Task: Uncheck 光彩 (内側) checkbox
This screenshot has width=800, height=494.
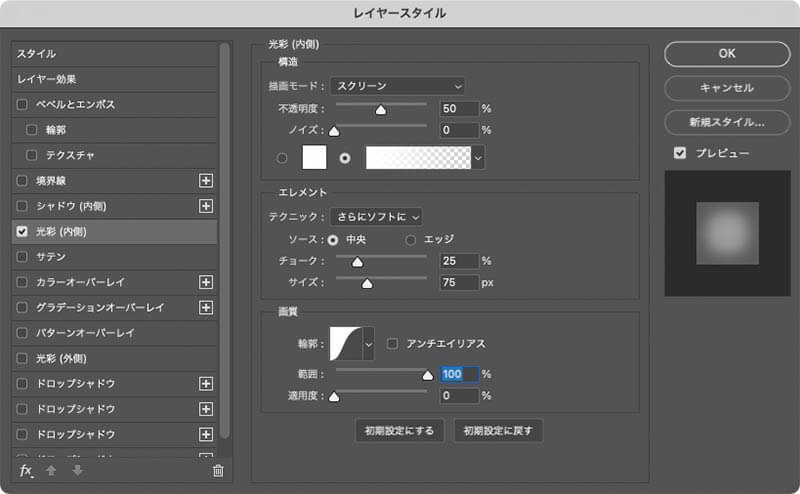Action: [22, 232]
